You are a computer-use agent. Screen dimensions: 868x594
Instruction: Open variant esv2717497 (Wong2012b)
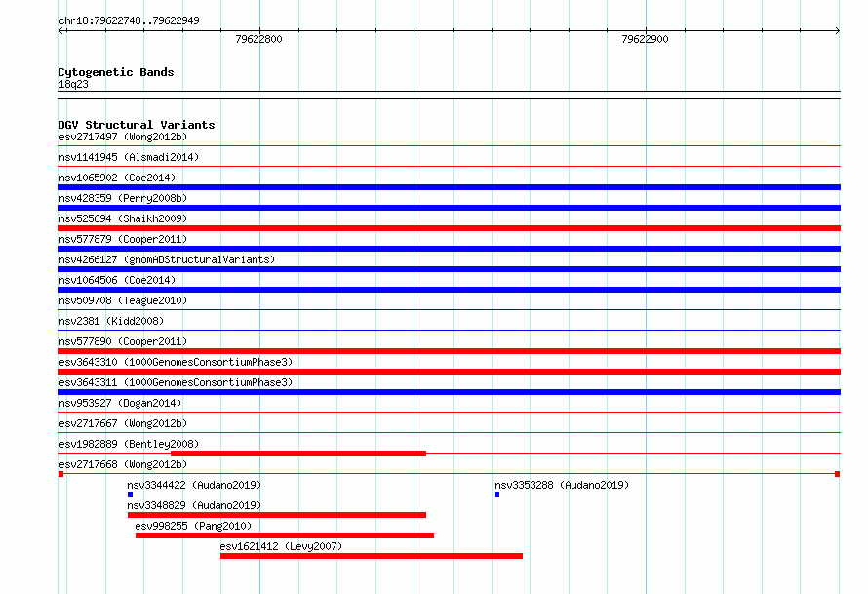pyautogui.click(x=123, y=137)
